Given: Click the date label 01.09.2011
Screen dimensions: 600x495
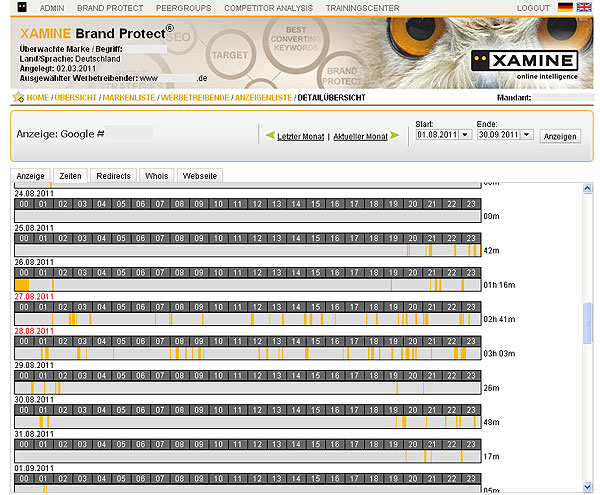Looking at the screenshot, I should point(34,468).
